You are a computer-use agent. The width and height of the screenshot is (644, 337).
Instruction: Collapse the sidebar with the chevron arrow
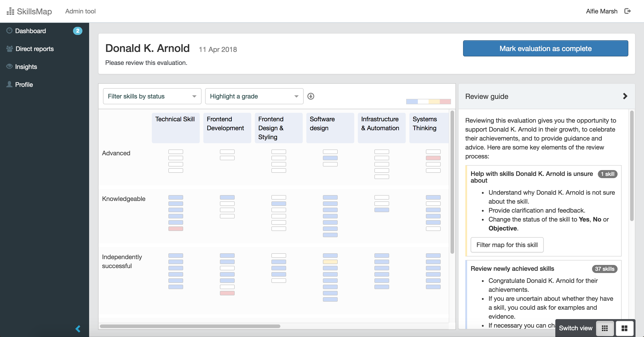pos(78,329)
